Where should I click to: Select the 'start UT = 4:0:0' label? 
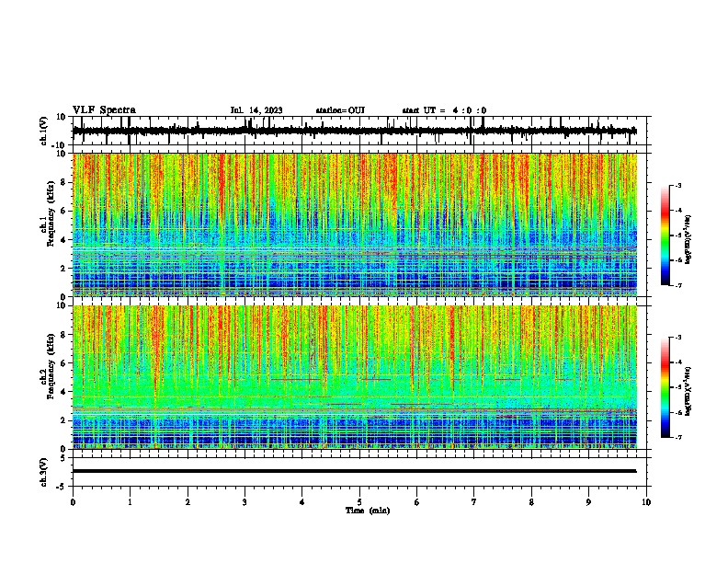coord(444,110)
